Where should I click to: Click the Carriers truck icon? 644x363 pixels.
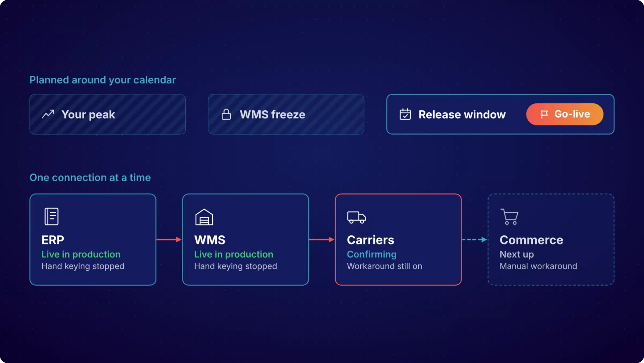point(357,217)
